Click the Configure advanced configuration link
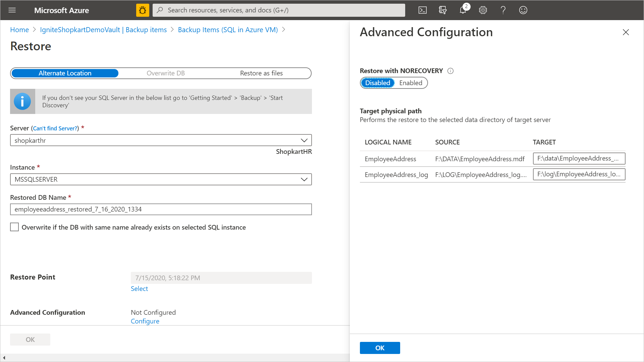Viewport: 644px width, 362px height. point(145,321)
